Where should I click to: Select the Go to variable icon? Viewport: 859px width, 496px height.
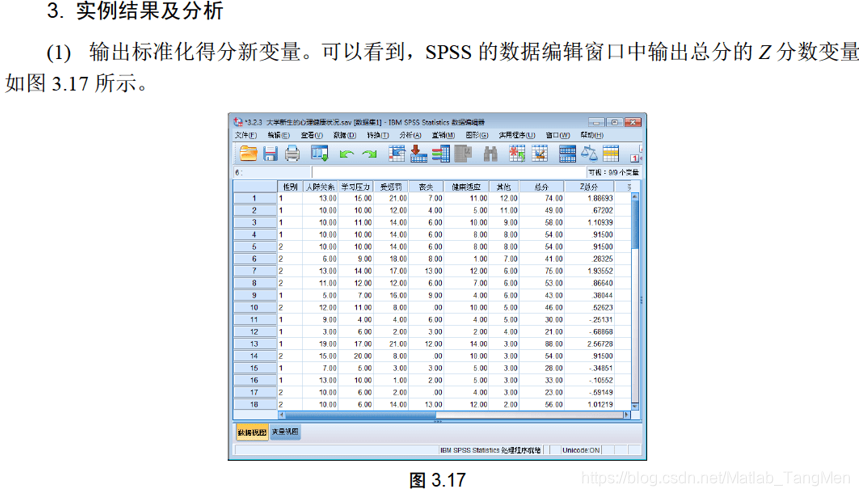click(x=419, y=153)
